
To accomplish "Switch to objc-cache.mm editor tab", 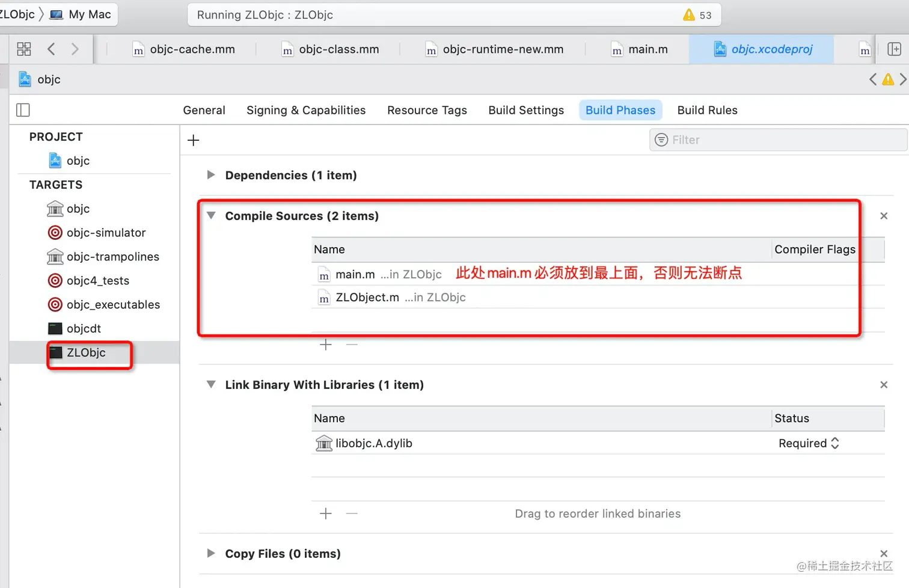I will (183, 49).
